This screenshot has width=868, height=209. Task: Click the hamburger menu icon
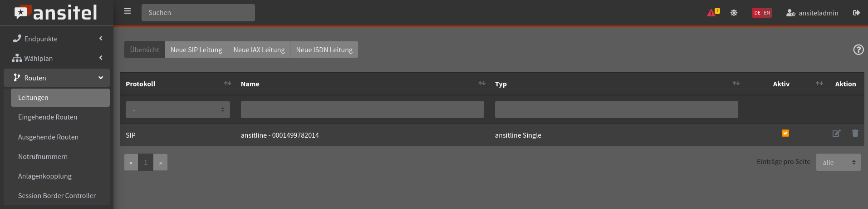coord(128,11)
